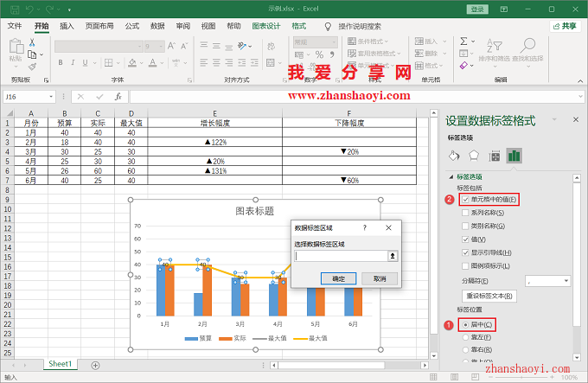Open the fill color bucket swatch
Screen dimensions: 588x383
[x=132, y=62]
